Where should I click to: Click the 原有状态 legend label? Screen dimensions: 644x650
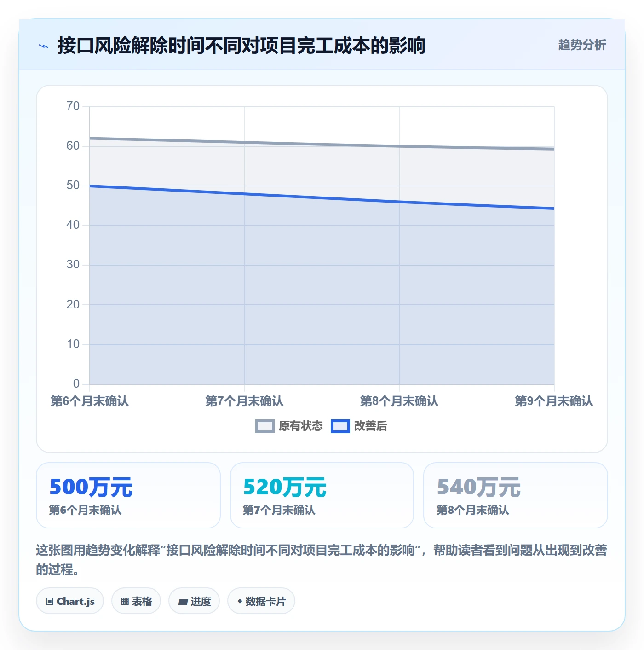(x=301, y=426)
